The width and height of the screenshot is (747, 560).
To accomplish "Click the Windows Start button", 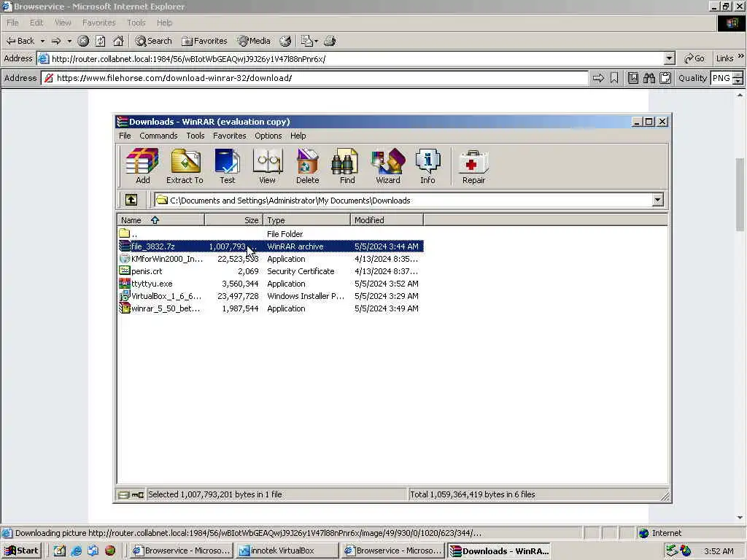I will pos(21,551).
